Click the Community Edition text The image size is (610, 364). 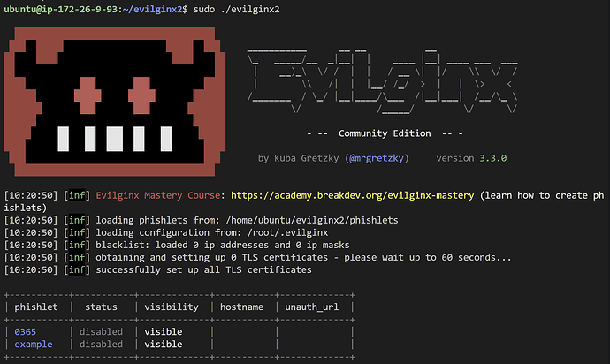click(385, 133)
